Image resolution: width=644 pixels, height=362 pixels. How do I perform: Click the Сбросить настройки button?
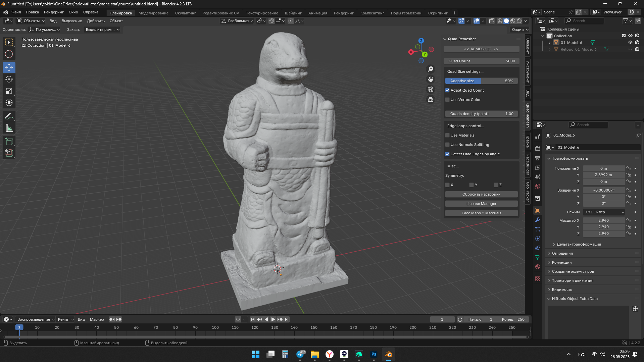tap(481, 194)
